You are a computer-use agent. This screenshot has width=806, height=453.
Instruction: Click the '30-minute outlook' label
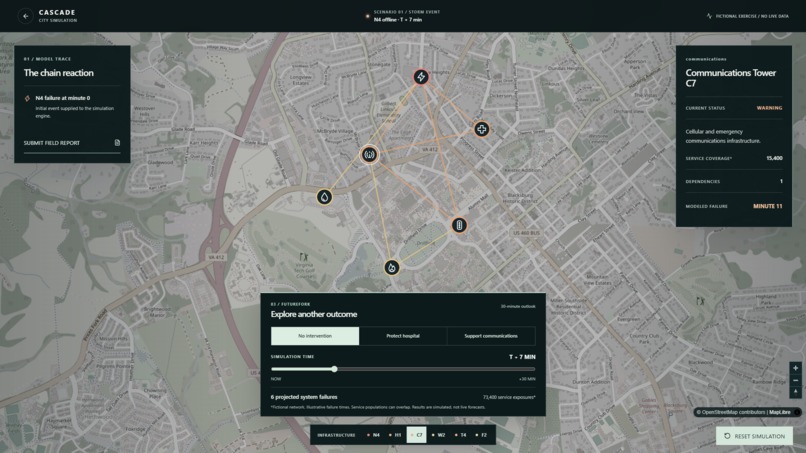pyautogui.click(x=518, y=306)
